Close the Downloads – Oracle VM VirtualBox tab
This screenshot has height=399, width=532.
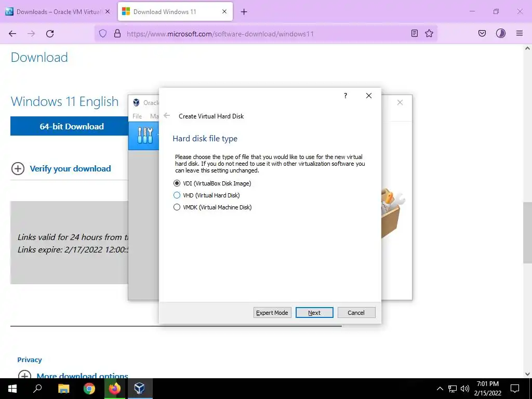(x=108, y=11)
